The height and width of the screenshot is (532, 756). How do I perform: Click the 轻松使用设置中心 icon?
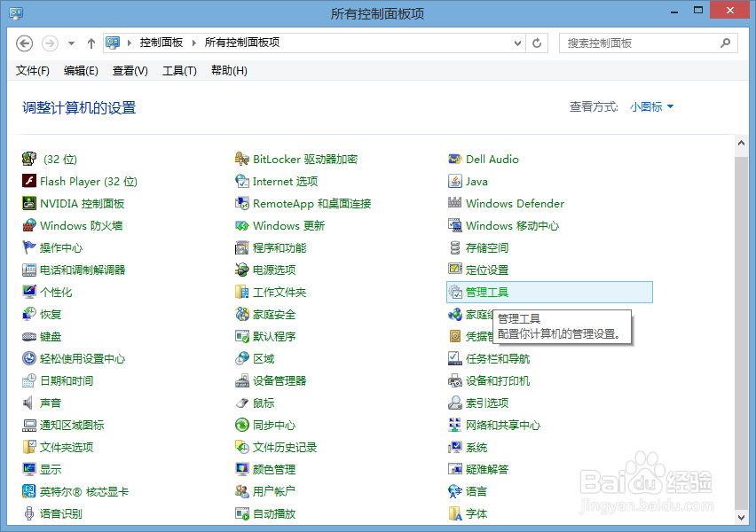(29, 358)
